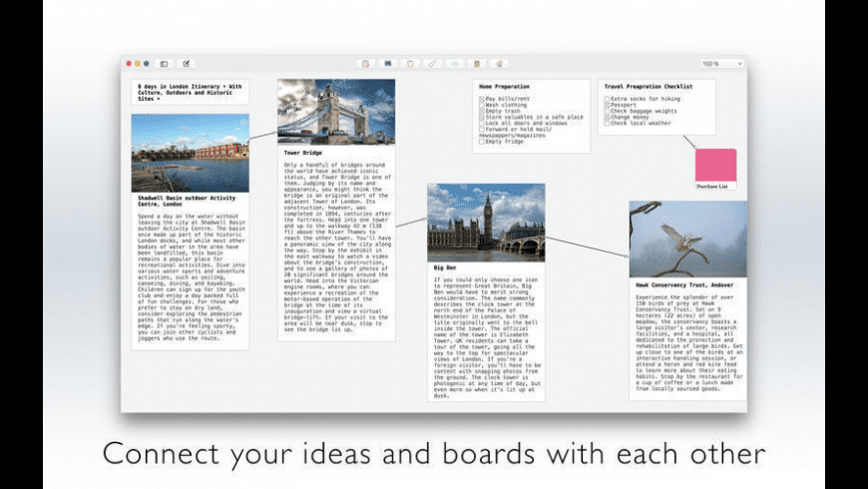Click Shadwell Basin outdoor Activity Centre heading
868x489 pixels.
click(x=187, y=201)
